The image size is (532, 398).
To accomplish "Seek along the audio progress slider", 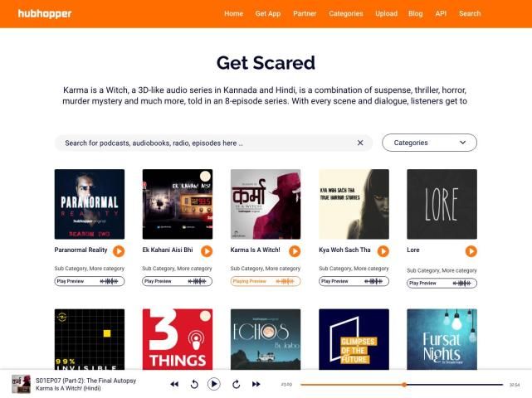I will [402, 385].
